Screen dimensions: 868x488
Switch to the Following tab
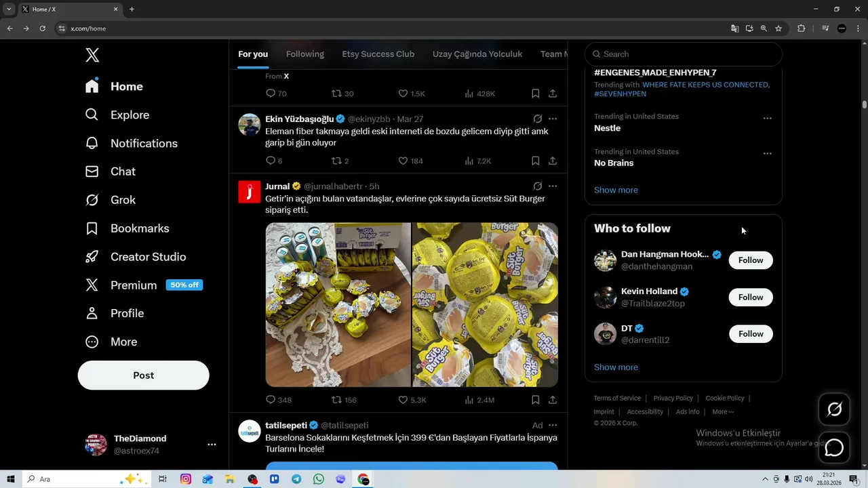pos(305,54)
